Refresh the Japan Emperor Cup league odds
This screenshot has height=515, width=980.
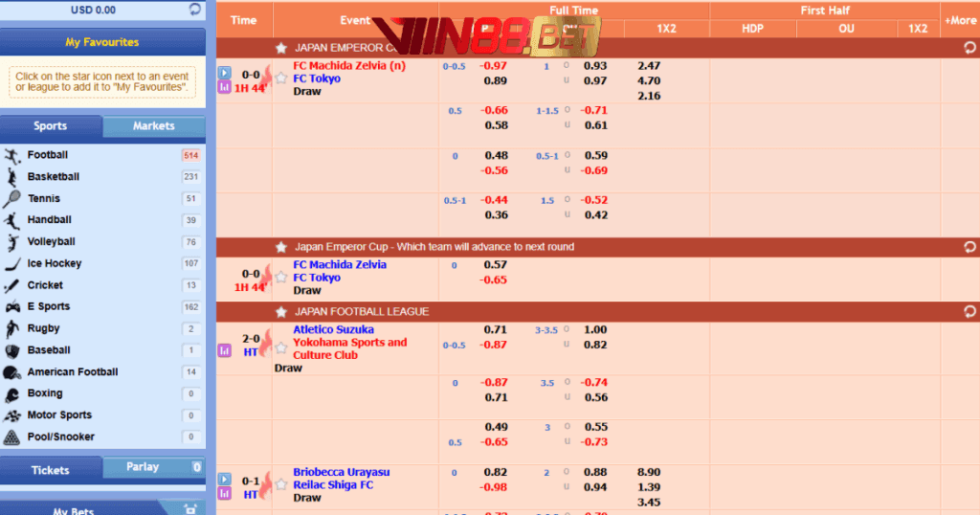(x=969, y=48)
